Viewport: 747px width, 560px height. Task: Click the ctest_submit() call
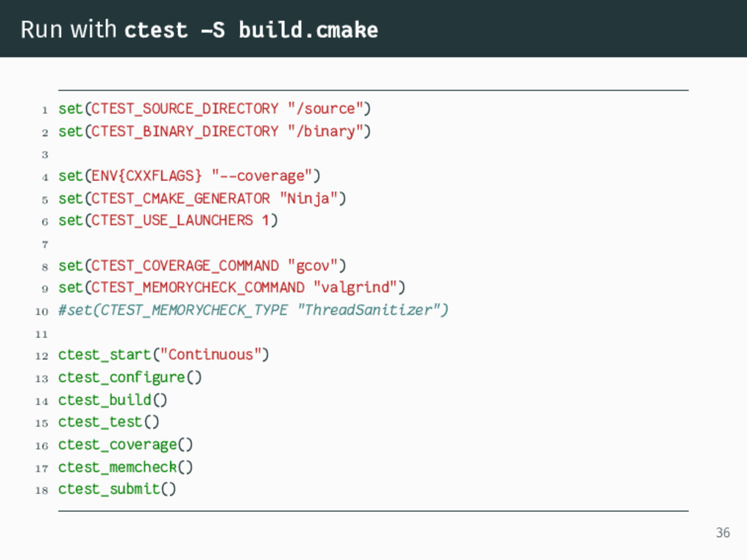tap(117, 489)
